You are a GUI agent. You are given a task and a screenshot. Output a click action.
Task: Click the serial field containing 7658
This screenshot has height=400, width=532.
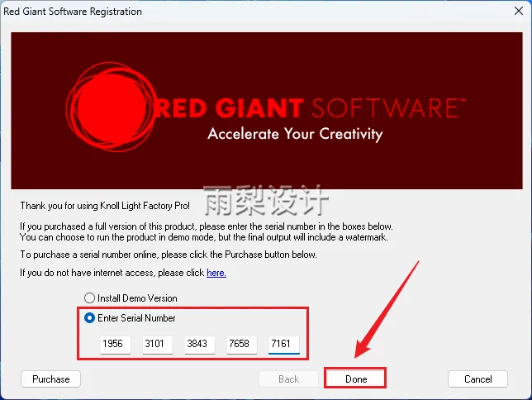[241, 345]
